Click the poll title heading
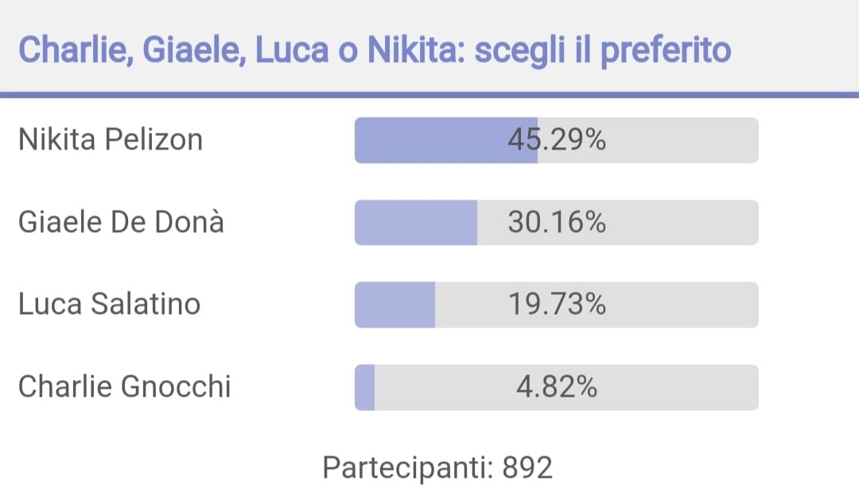859x504 pixels. 375,50
